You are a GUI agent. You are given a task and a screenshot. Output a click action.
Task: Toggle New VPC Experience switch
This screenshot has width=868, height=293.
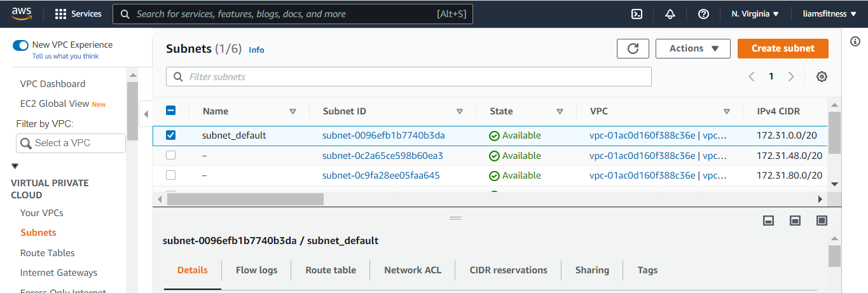point(21,45)
